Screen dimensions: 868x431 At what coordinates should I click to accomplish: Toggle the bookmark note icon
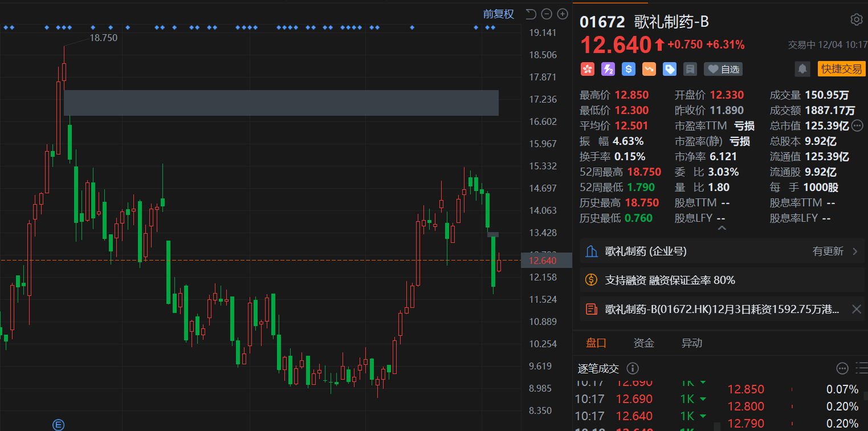(x=690, y=69)
